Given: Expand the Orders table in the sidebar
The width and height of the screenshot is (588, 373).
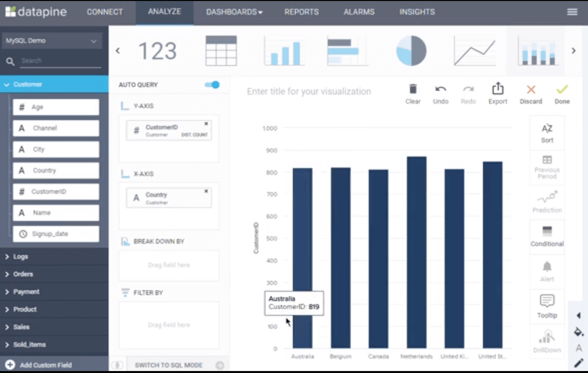Looking at the screenshot, I should coord(23,274).
